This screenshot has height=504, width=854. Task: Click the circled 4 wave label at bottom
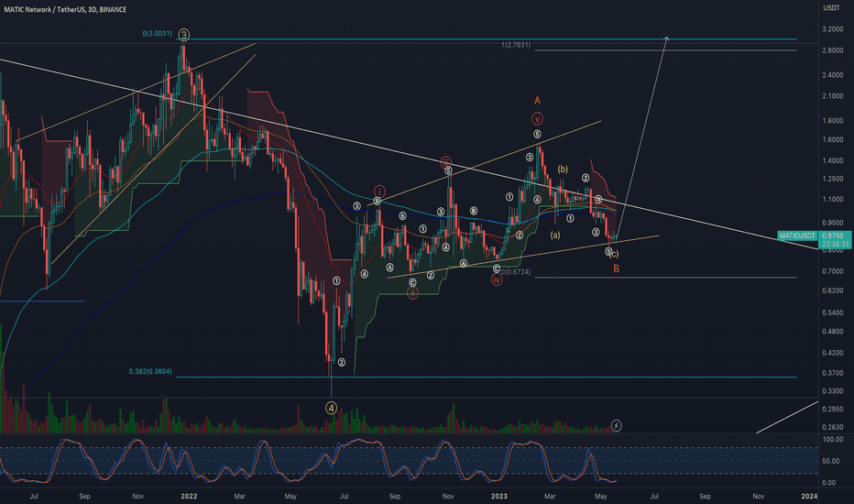pos(331,408)
